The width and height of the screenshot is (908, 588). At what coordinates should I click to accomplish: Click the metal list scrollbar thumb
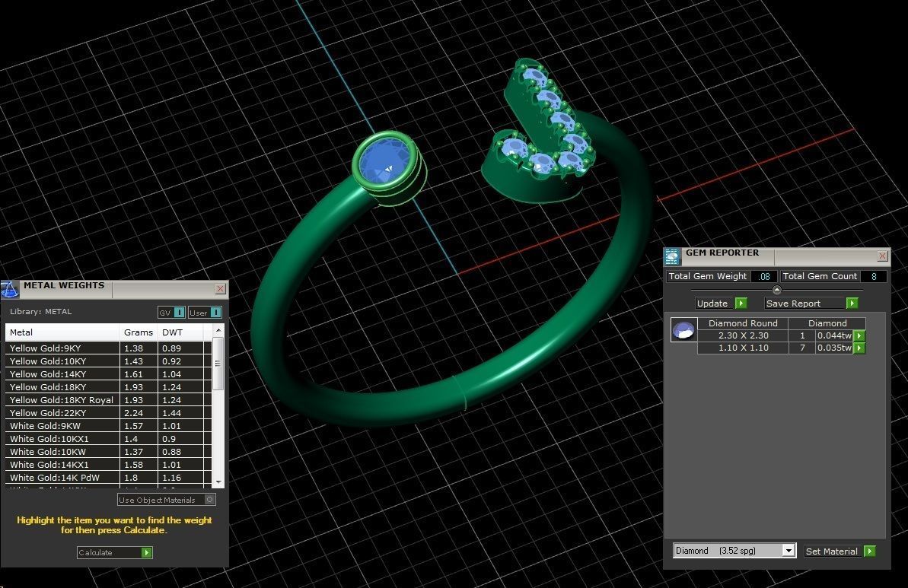[x=218, y=364]
